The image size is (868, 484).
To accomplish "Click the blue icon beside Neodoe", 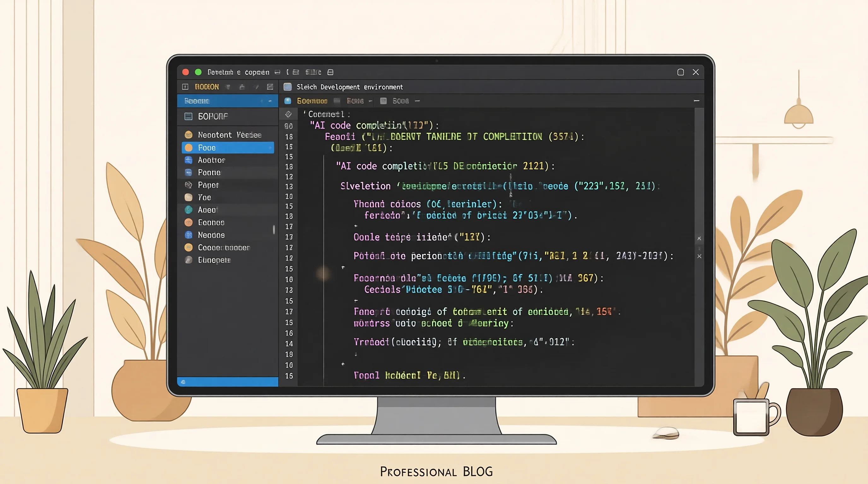I will coord(188,235).
